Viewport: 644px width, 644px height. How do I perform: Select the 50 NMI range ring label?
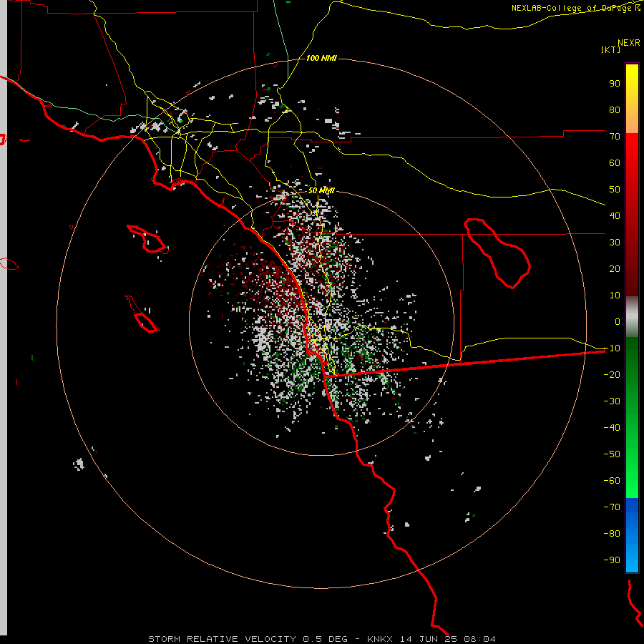point(321,190)
